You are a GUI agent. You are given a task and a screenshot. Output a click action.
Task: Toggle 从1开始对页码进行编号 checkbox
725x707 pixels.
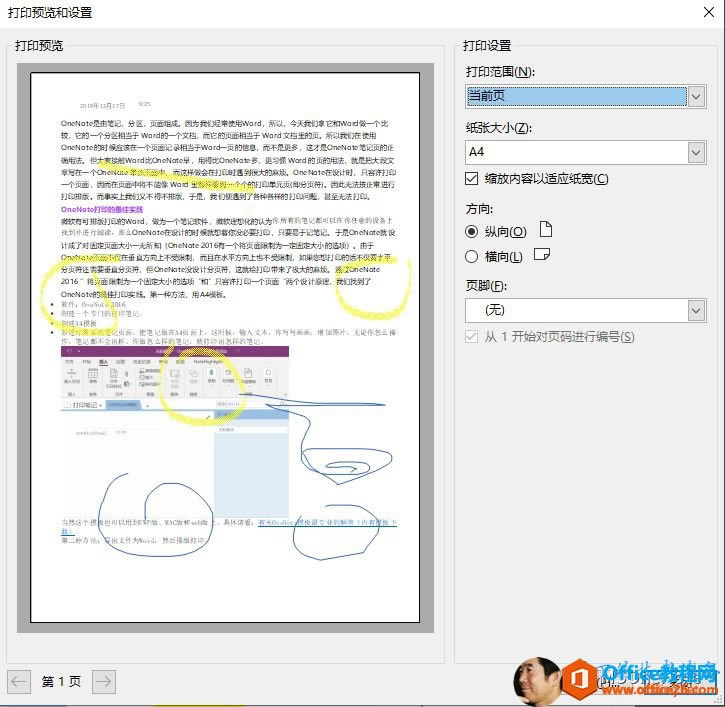(x=472, y=336)
